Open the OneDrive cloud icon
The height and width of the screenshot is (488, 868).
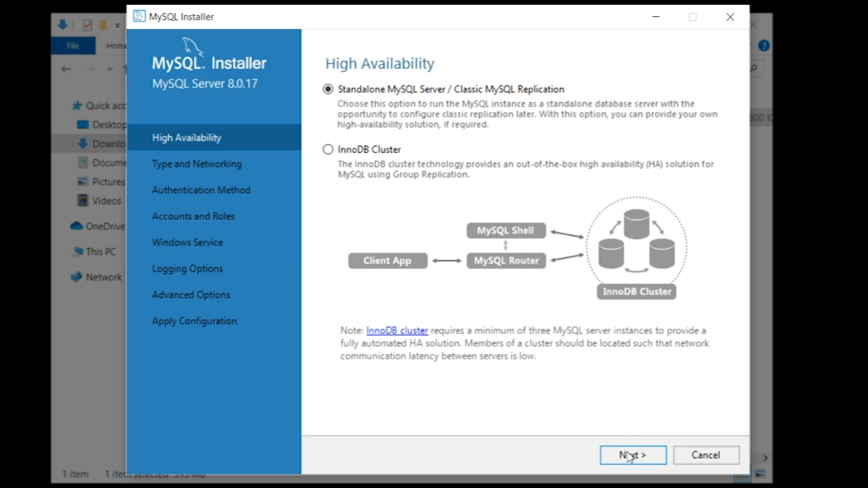click(76, 226)
